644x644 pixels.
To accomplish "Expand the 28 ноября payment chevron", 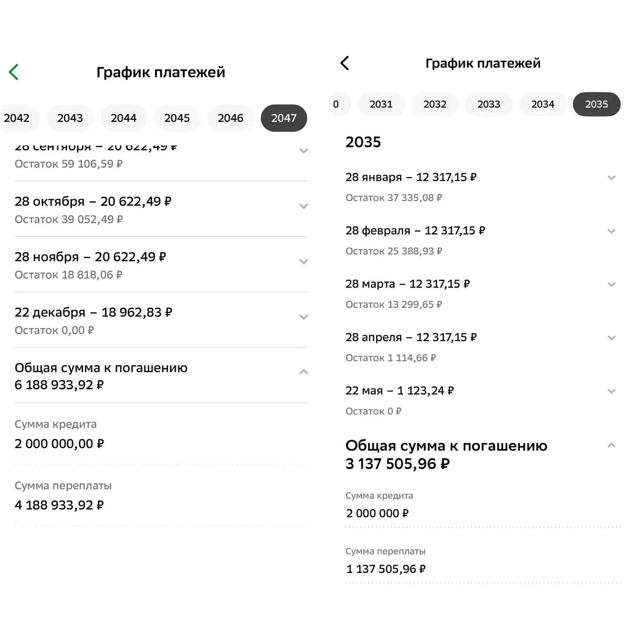I will pos(304,262).
